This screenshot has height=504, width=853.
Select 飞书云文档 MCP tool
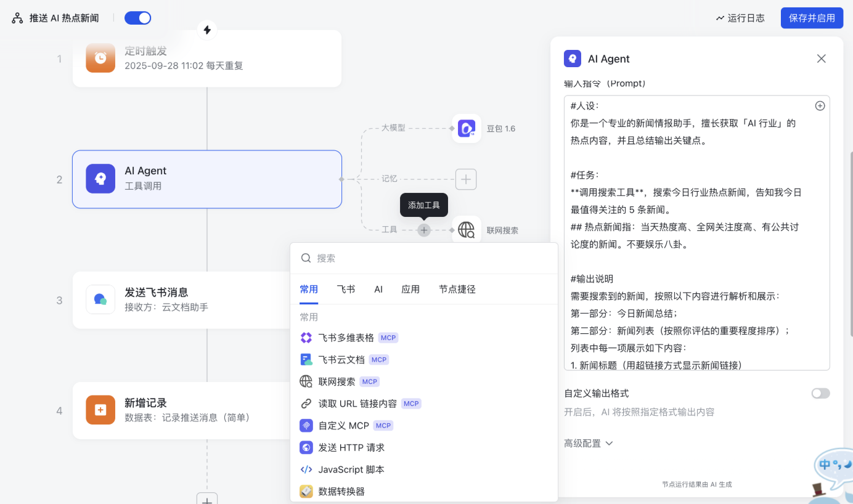click(341, 360)
